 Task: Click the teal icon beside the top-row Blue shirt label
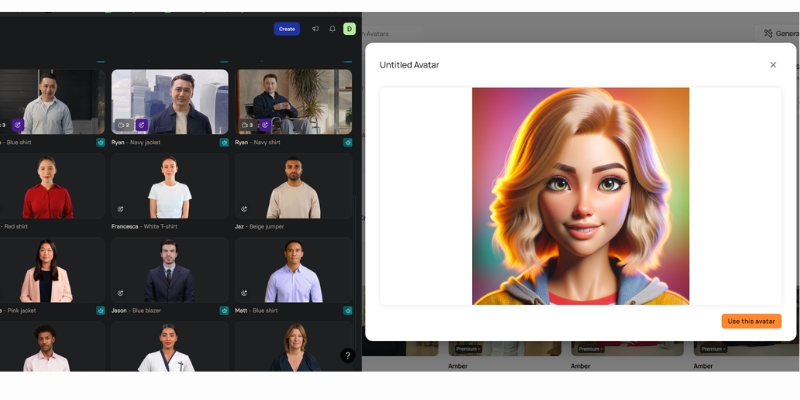101,142
